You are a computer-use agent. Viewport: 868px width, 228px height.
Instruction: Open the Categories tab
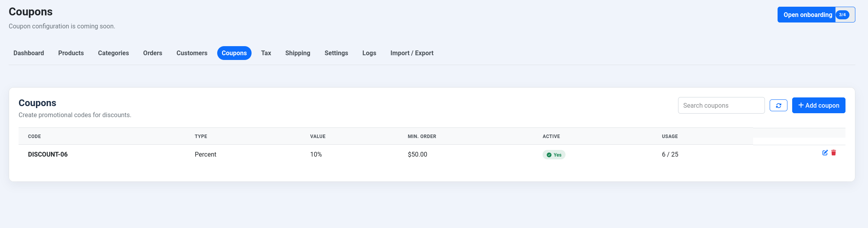[x=113, y=53]
